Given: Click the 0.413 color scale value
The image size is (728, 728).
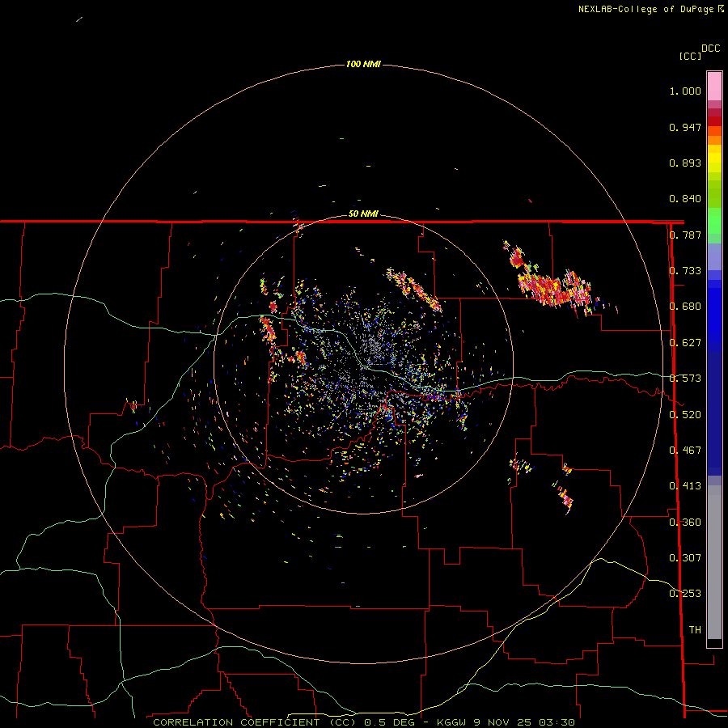Looking at the screenshot, I should [x=685, y=486].
